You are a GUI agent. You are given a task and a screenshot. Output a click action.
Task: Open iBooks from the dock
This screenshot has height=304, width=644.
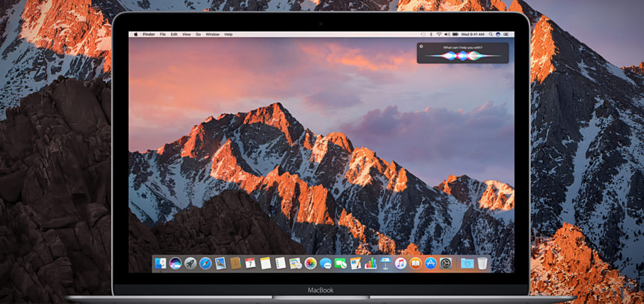click(x=415, y=263)
